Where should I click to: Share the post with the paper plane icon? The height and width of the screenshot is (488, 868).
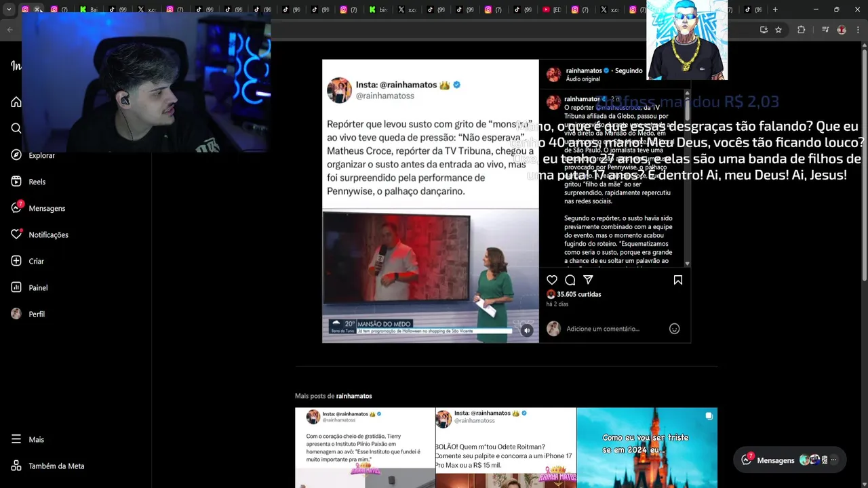tap(588, 280)
